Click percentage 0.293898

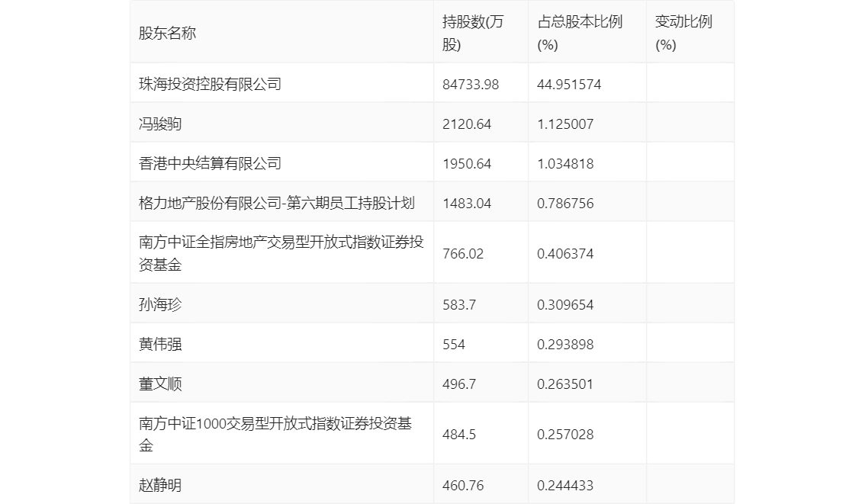[x=565, y=345]
